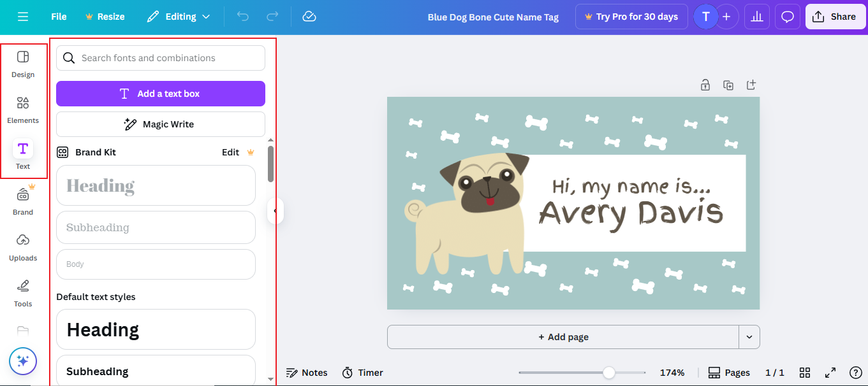Select the Text sidebar tab
The image size is (868, 386).
[23, 155]
